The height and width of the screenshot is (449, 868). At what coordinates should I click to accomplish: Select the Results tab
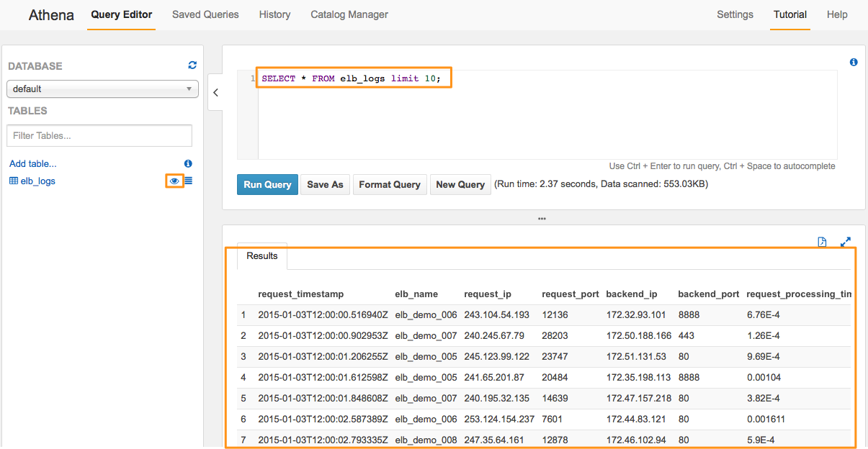coord(262,256)
